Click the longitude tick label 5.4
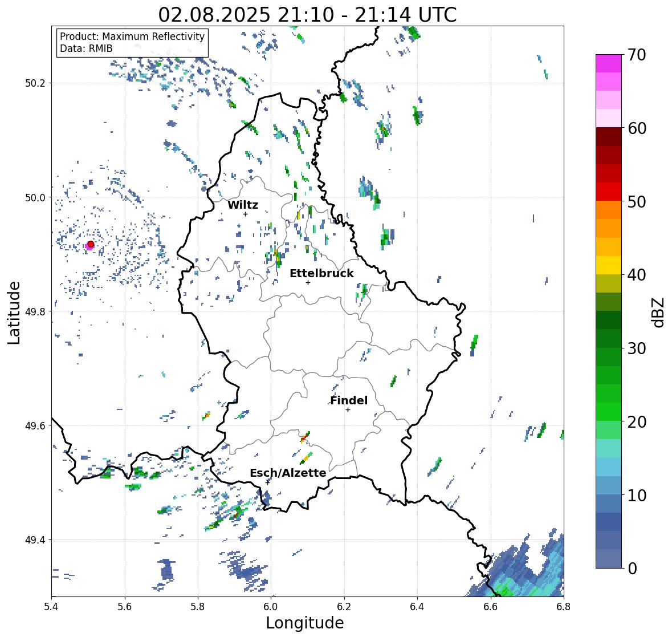Screen dimensions: 672x637 (x=51, y=607)
